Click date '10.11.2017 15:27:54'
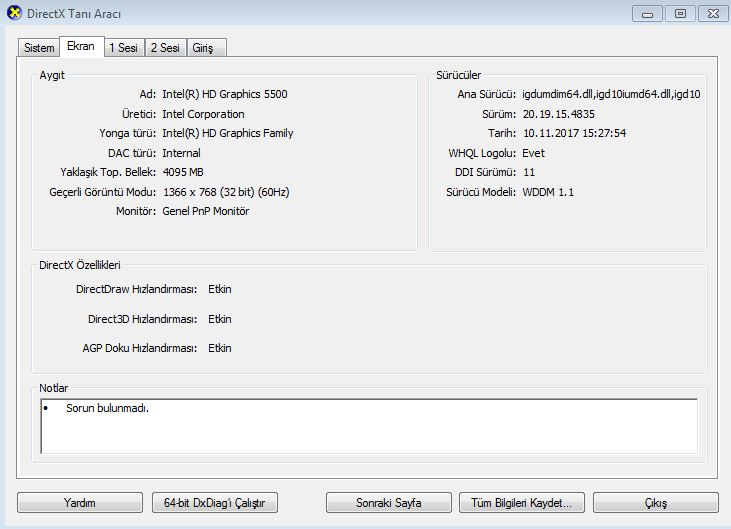731x529 pixels. (x=574, y=133)
